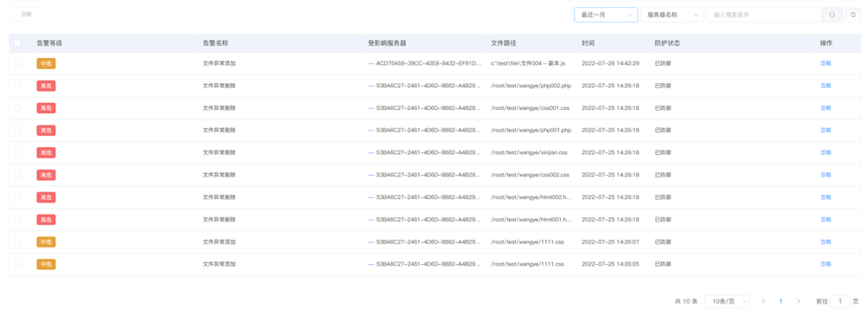The width and height of the screenshot is (868, 315).
Task: Check the row for 文件004 - 副本.js
Action: point(17,63)
